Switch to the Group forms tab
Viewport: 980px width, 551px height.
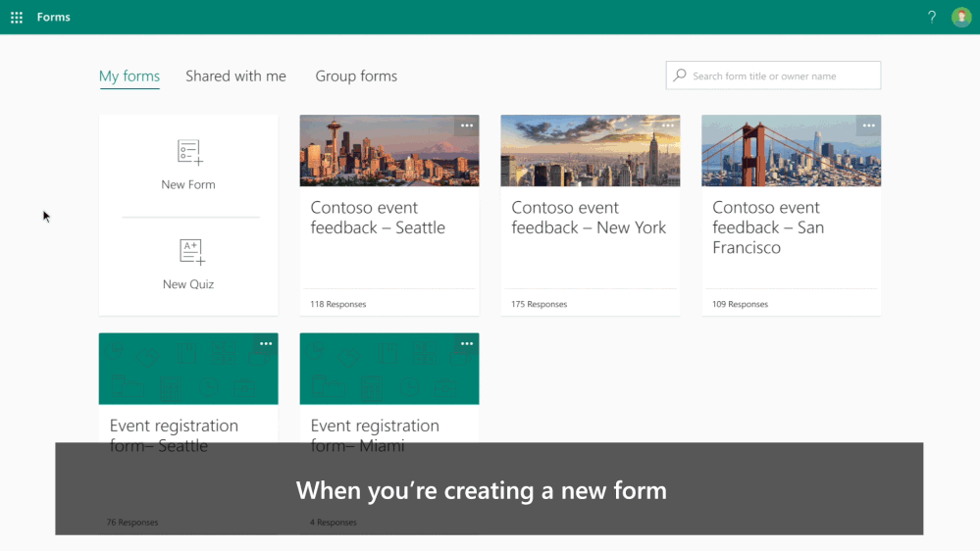(x=356, y=76)
